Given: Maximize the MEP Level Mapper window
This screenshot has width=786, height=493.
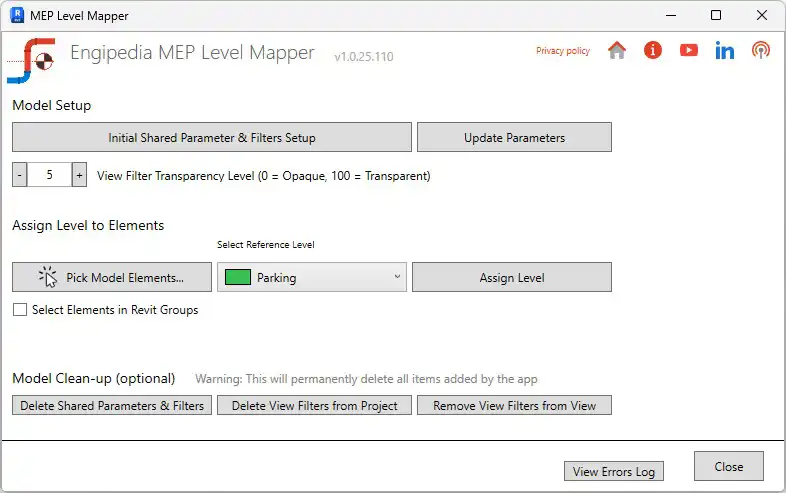Looking at the screenshot, I should click(x=716, y=15).
